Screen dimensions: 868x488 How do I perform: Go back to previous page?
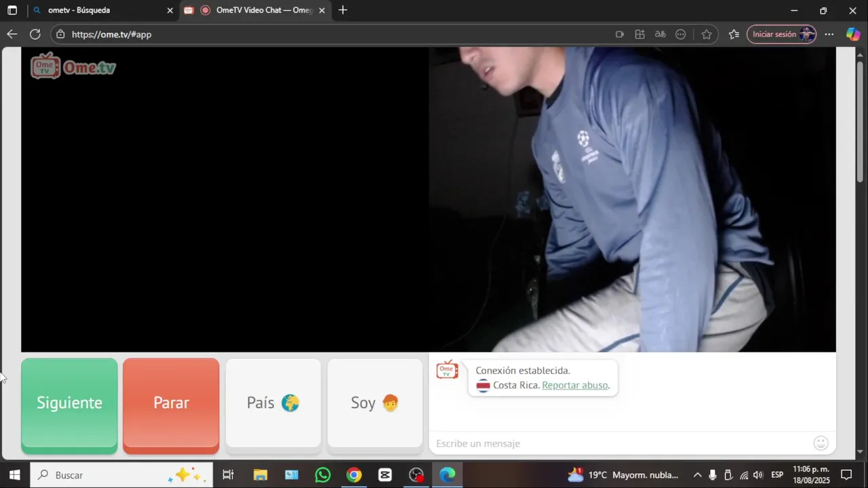coord(12,34)
